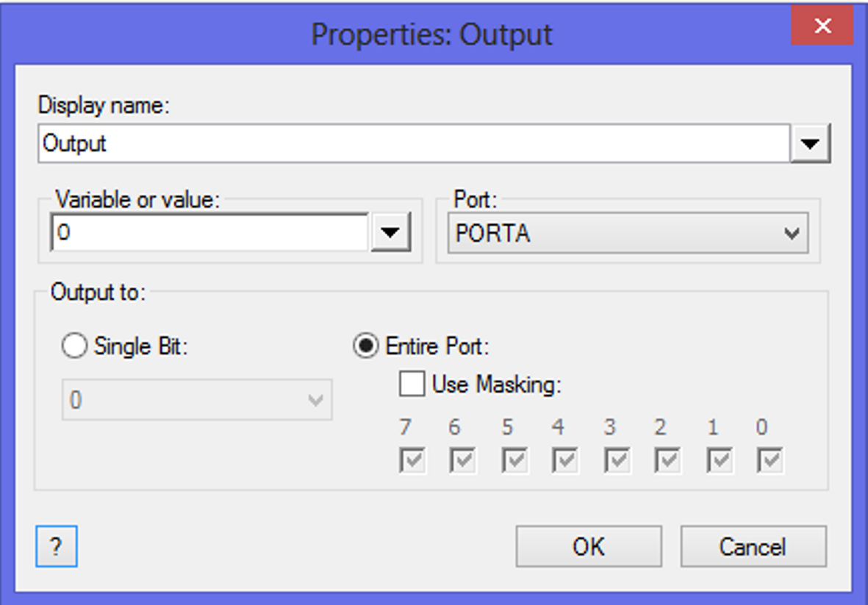Toggle the bit 3 mask checkbox

coord(616,461)
